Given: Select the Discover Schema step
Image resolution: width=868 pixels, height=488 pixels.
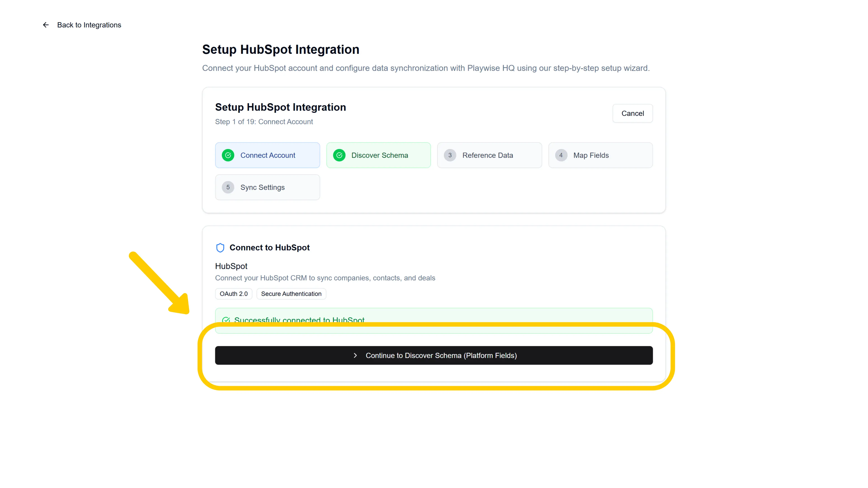Looking at the screenshot, I should pyautogui.click(x=378, y=155).
